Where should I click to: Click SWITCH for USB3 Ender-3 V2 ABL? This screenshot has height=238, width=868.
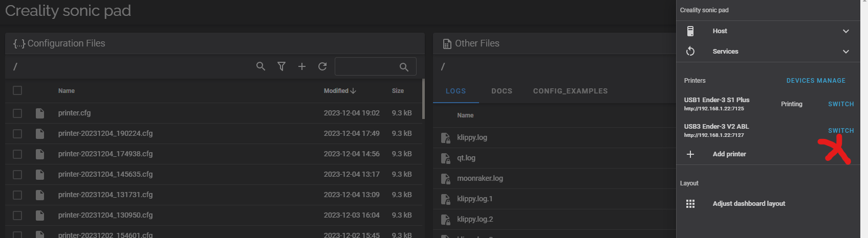(x=841, y=131)
